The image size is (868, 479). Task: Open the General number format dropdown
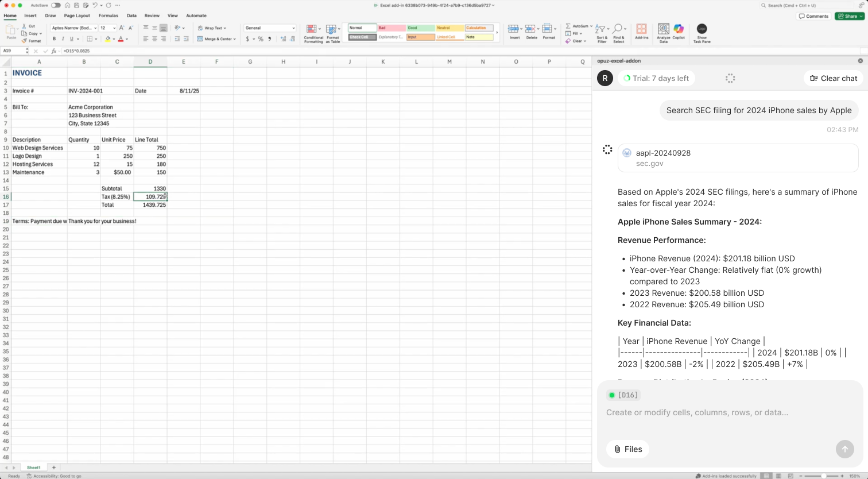270,28
